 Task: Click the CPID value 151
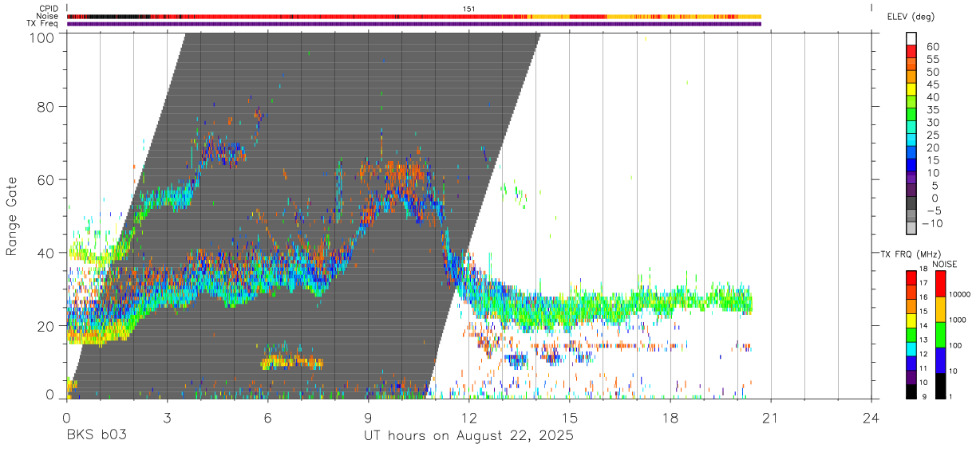pos(469,9)
